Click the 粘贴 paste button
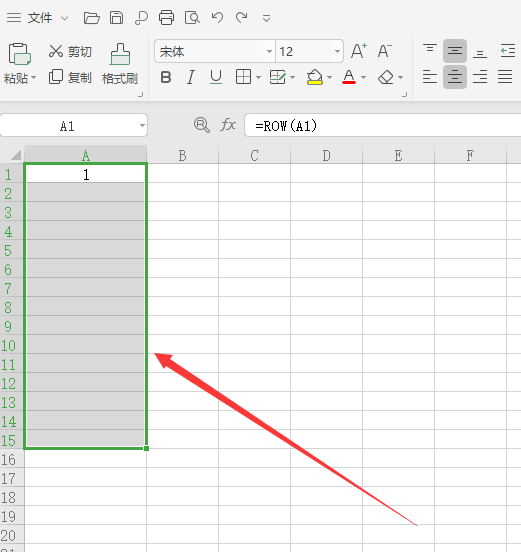521x552 pixels. pyautogui.click(x=20, y=64)
